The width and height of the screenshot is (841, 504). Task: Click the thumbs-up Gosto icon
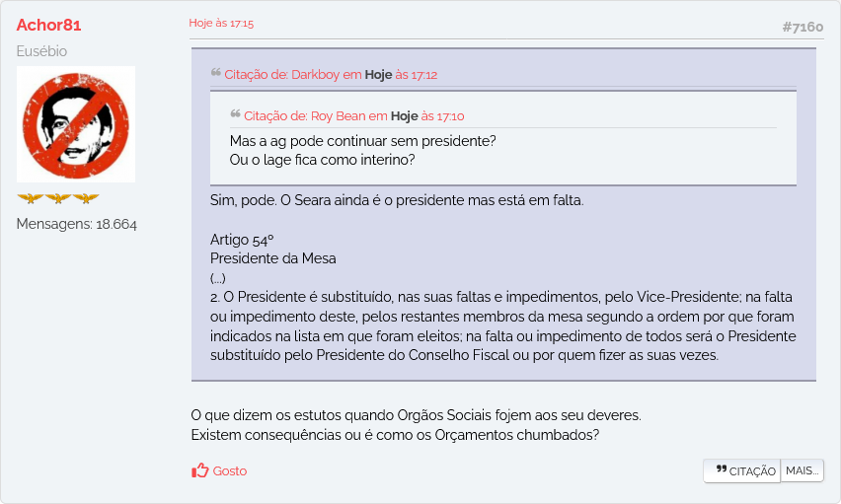[200, 470]
